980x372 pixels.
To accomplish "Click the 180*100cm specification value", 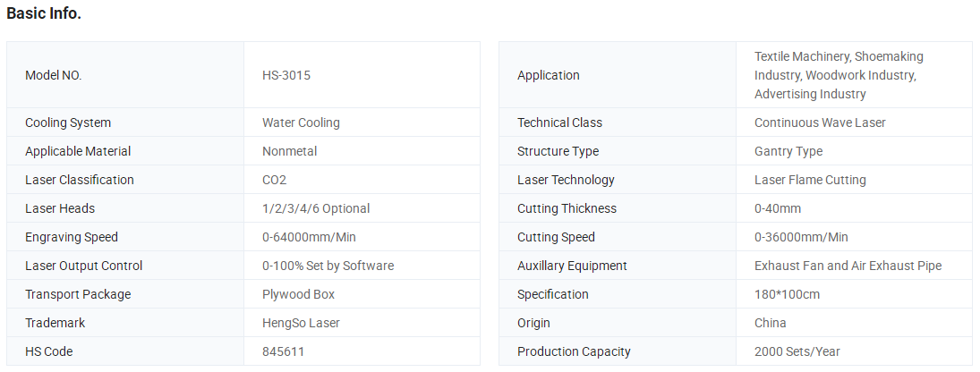I will pyautogui.click(x=787, y=294).
